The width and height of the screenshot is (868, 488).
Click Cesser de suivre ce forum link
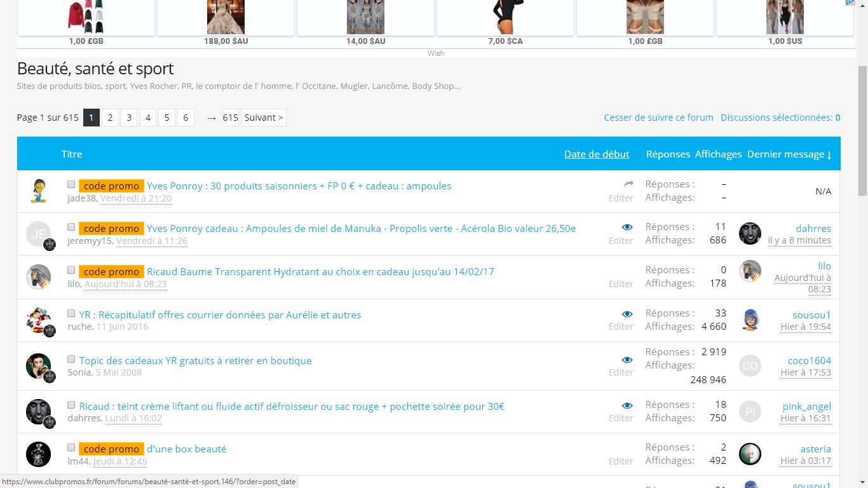point(658,118)
